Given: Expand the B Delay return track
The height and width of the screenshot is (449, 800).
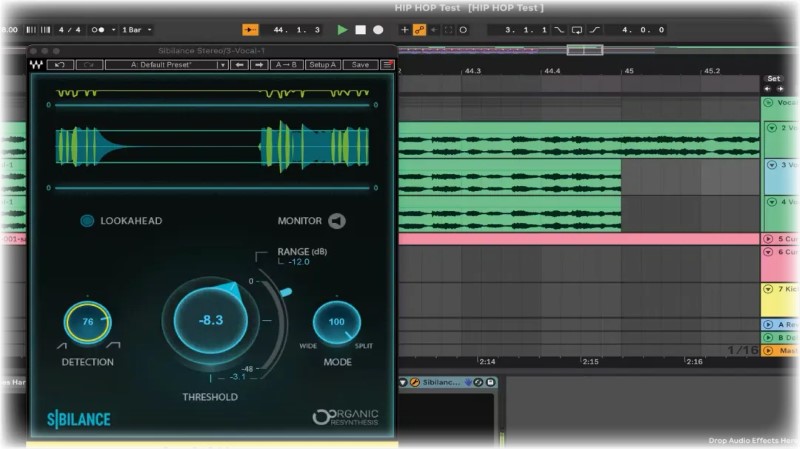Looking at the screenshot, I should [x=768, y=338].
